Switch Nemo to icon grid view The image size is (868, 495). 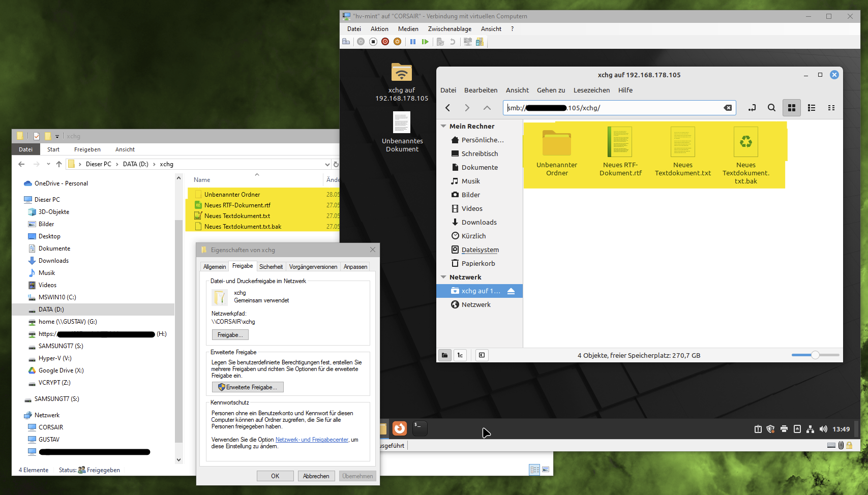tap(792, 108)
